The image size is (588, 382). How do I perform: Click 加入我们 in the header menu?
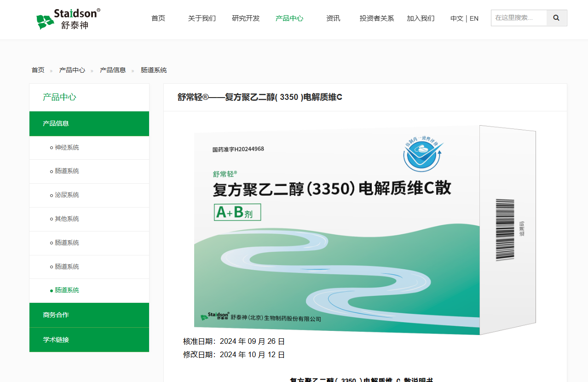(x=421, y=18)
